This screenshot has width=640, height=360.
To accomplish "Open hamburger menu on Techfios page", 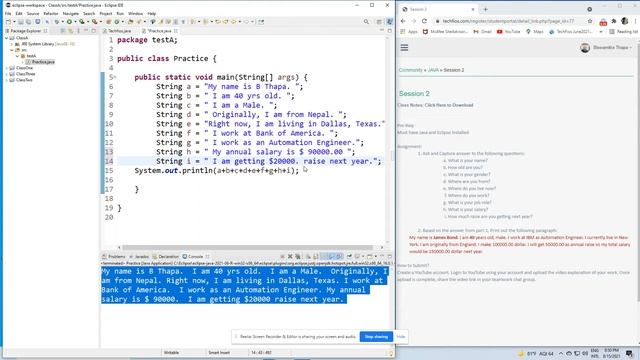I will [x=404, y=48].
